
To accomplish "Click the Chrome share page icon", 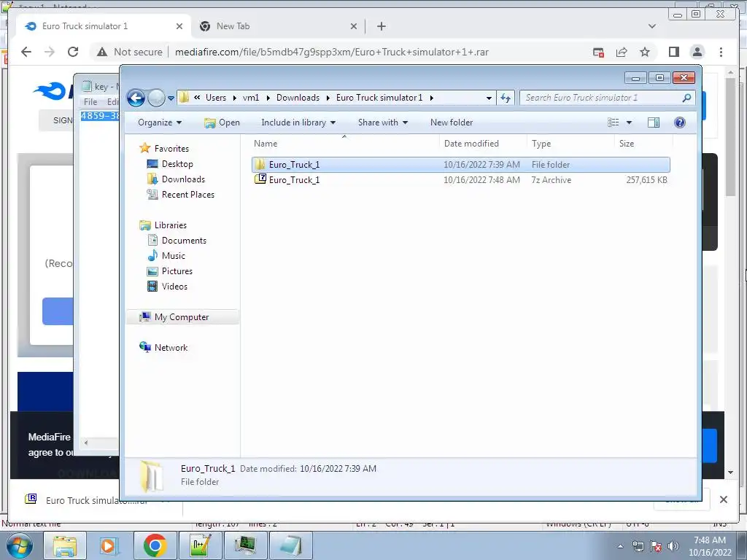I will (x=622, y=52).
